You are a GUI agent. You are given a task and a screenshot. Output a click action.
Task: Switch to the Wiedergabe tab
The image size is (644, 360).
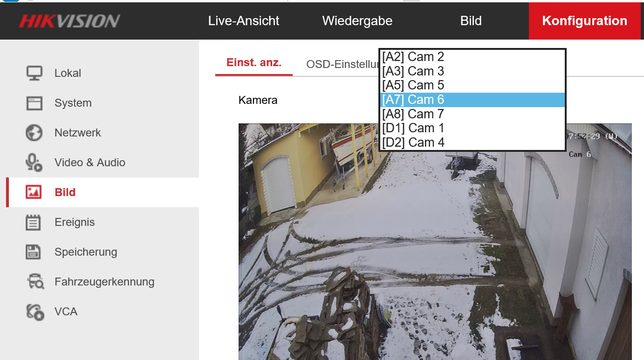point(357,21)
